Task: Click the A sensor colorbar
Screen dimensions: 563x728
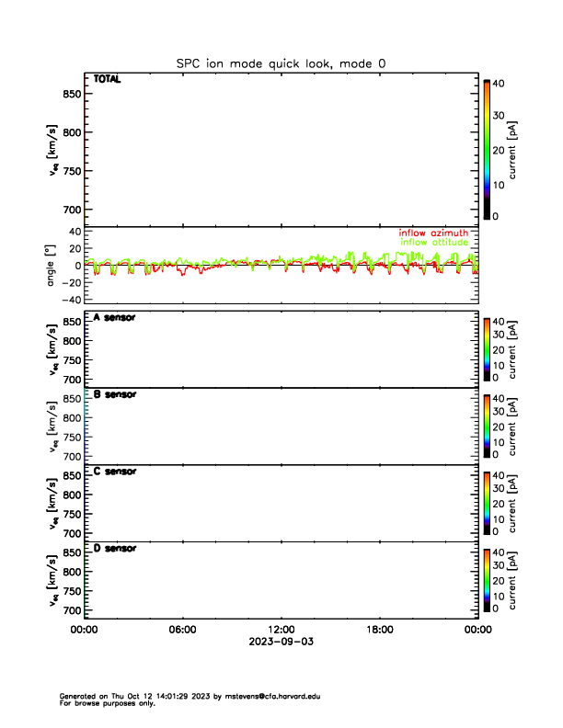Action: 487,347
